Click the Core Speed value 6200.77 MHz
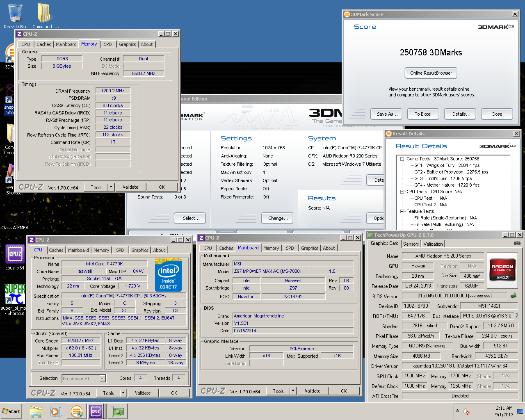This screenshot has width=525, height=420. pyautogui.click(x=81, y=340)
